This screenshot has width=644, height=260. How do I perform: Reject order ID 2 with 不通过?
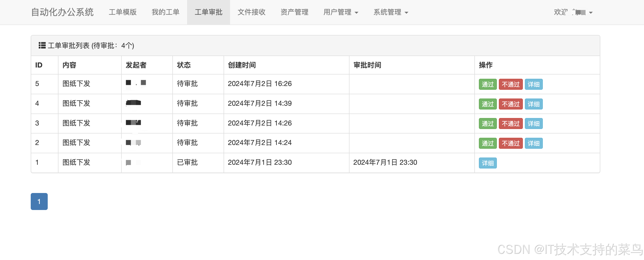pyautogui.click(x=511, y=143)
